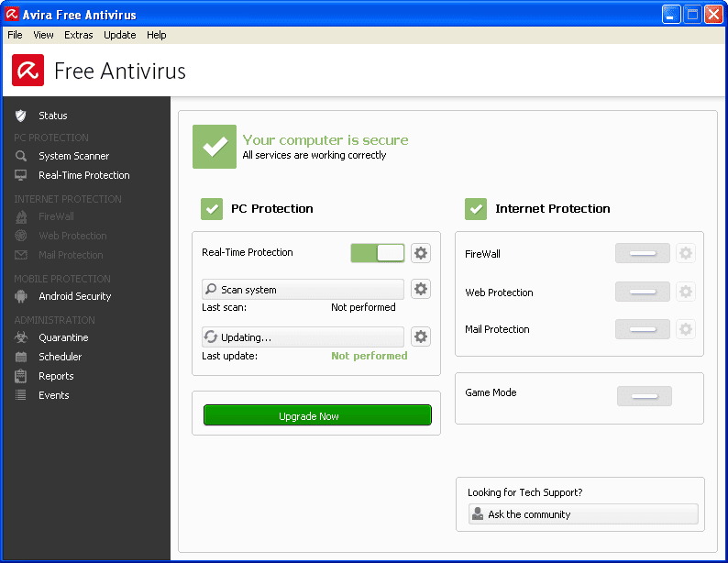728x563 pixels.
Task: Select Android Security in sidebar
Action: pos(75,296)
